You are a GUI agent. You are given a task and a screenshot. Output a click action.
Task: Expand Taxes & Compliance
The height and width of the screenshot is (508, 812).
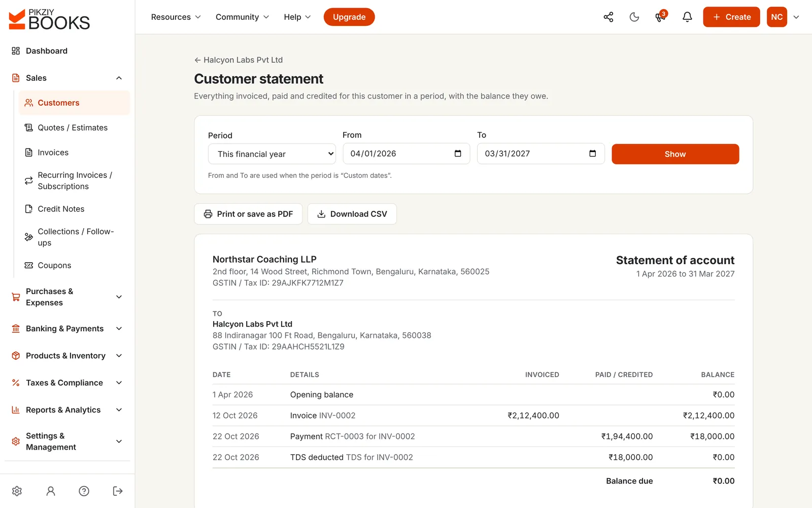pos(67,383)
